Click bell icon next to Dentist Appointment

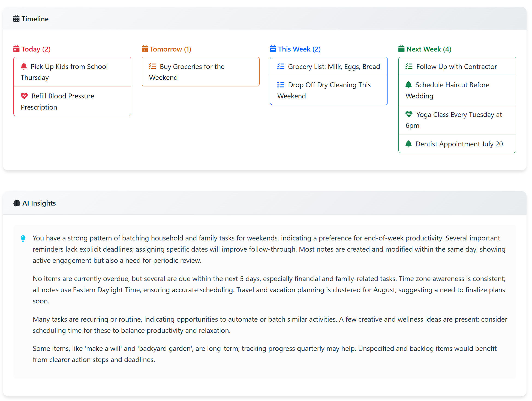(408, 144)
